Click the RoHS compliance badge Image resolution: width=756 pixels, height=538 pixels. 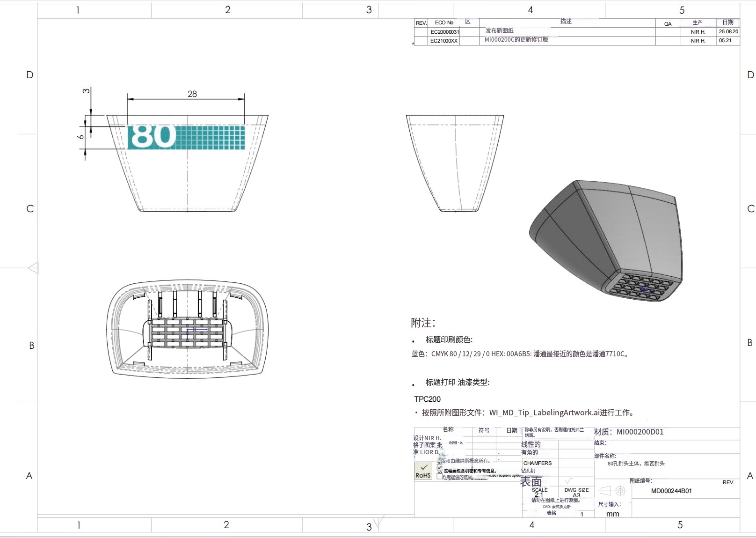tap(423, 472)
